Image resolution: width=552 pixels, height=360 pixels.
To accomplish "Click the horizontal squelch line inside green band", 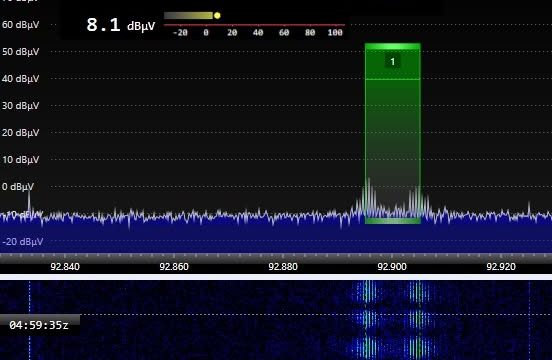I will (x=393, y=79).
